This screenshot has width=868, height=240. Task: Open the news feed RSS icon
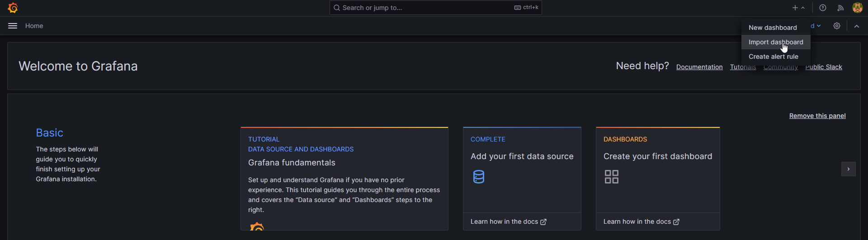840,8
